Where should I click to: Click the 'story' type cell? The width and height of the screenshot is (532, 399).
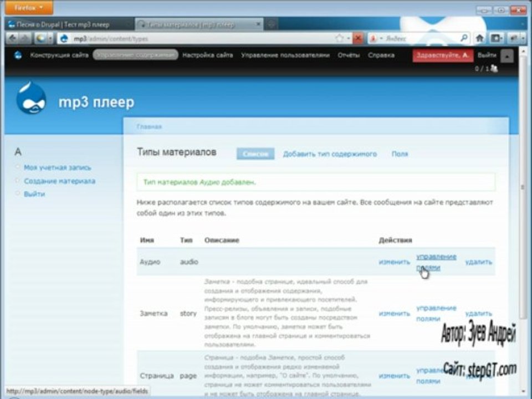(x=188, y=314)
